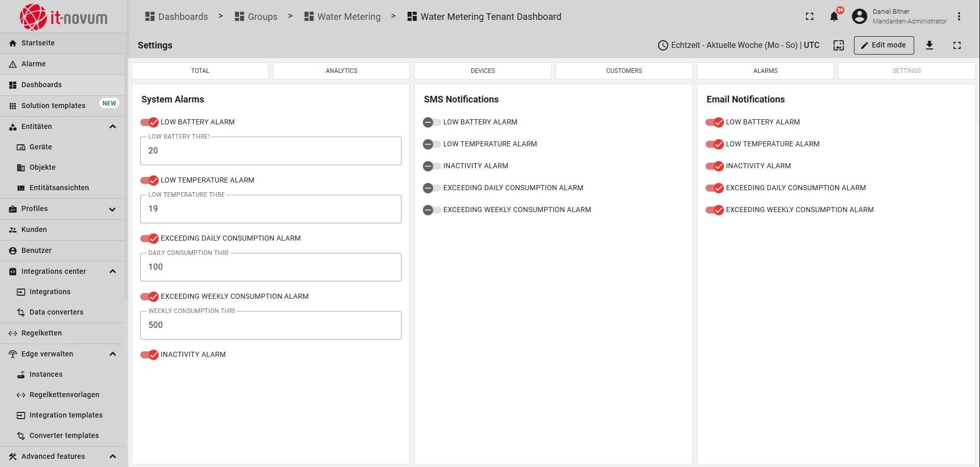Open the time window selector Echtzeit
This screenshot has height=467, width=980.
click(x=738, y=45)
